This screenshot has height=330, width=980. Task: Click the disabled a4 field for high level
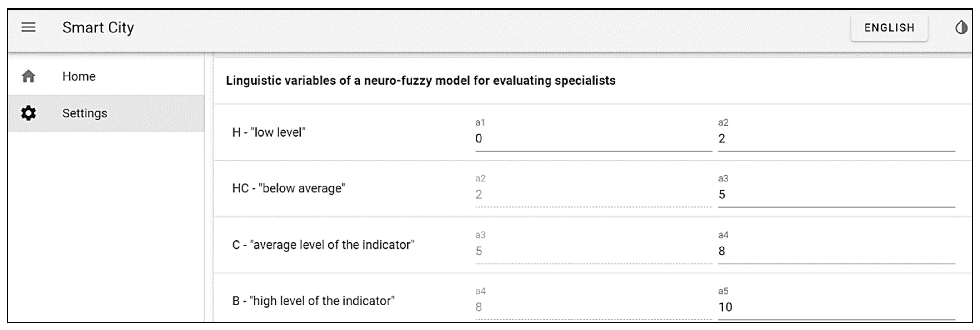(x=593, y=307)
